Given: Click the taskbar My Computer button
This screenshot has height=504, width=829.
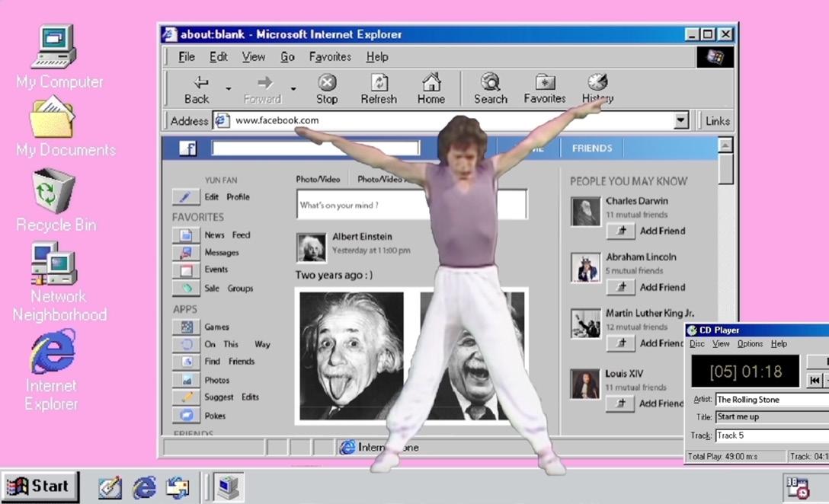Looking at the screenshot, I should click(229, 487).
